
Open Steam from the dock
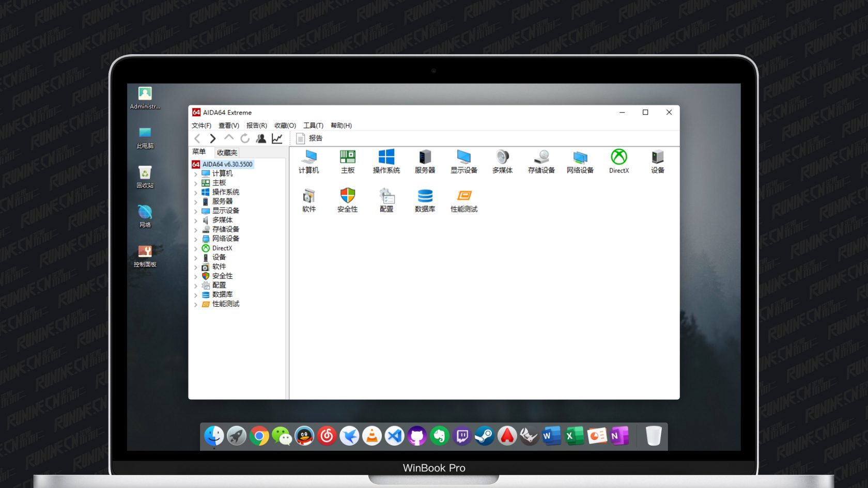click(x=485, y=436)
